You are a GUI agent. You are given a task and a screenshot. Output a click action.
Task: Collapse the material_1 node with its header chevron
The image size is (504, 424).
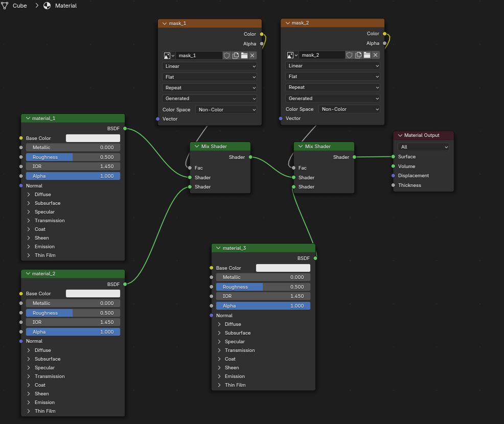(x=28, y=118)
